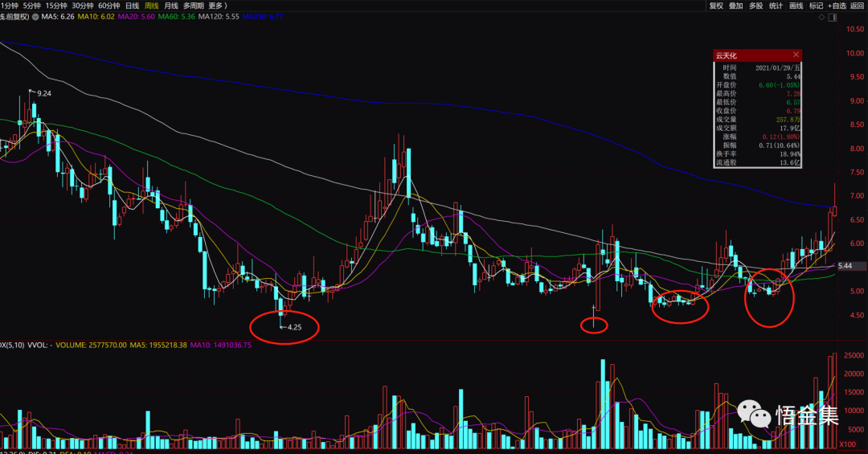Image resolution: width=868 pixels, height=454 pixels.
Task: Open the 多周期 multi-period view
Action: tap(193, 5)
